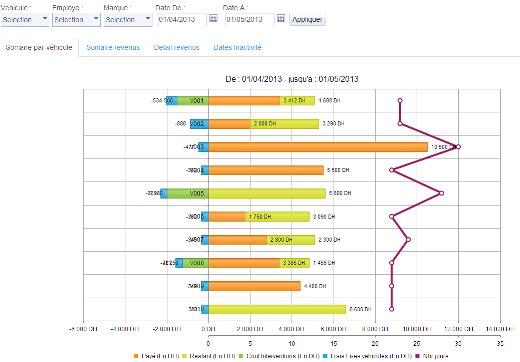Go to the Dates inactivité tab

pos(237,47)
